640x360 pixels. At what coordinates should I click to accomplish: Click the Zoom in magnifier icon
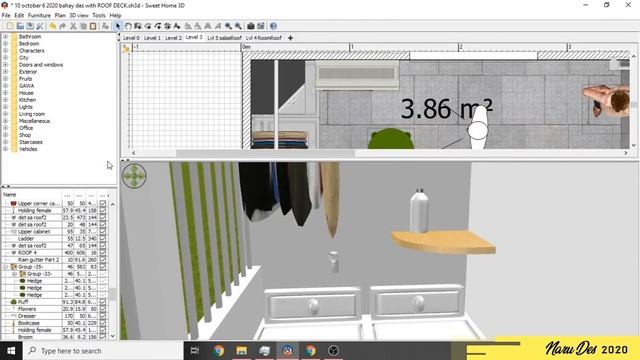(228, 26)
